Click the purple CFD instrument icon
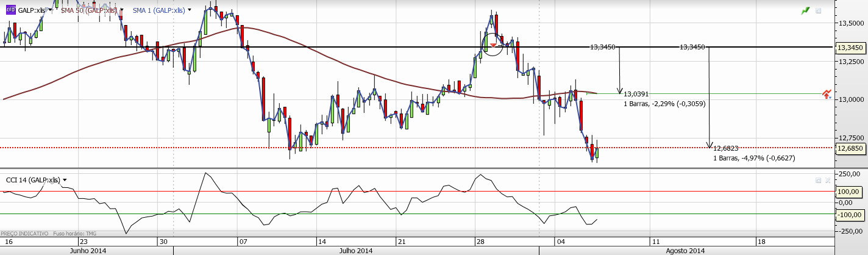Image resolution: width=868 pixels, height=255 pixels. click(x=10, y=10)
